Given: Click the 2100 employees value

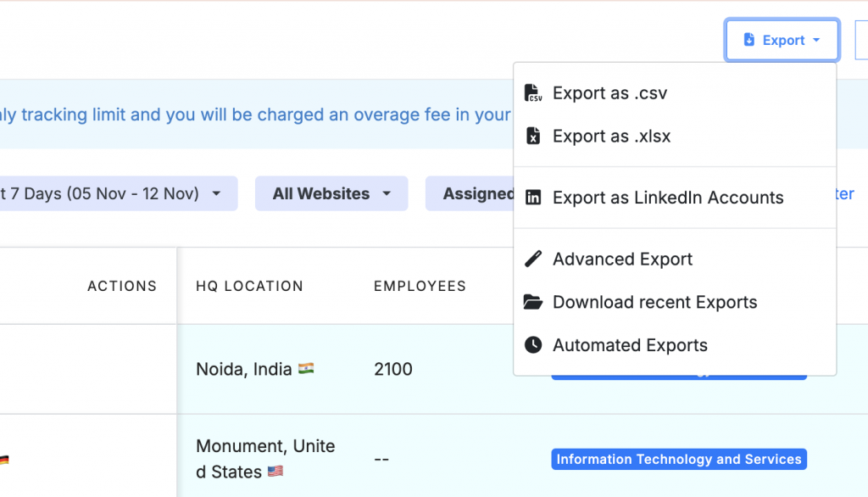Looking at the screenshot, I should tap(393, 369).
